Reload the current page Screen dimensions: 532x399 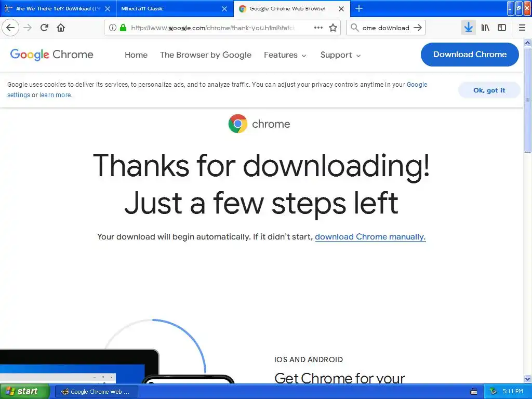[x=44, y=28]
